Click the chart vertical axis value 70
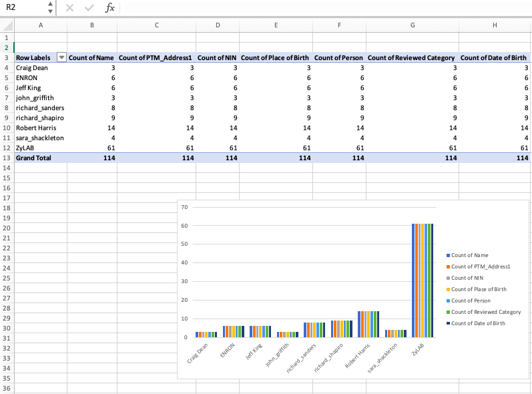This screenshot has height=394, width=532. tap(184, 207)
